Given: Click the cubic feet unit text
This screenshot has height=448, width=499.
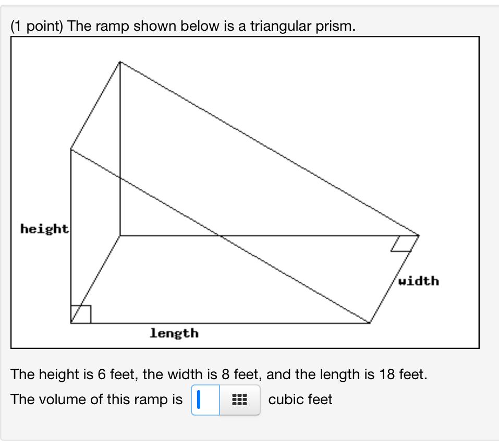Looking at the screenshot, I should coord(299,399).
